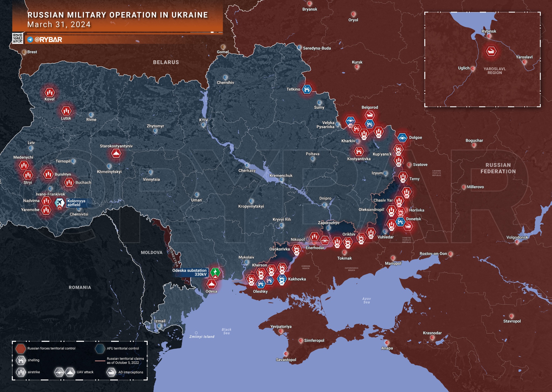The height and width of the screenshot is (392, 552).
Task: Click the Dnipro city label
Action: [x=325, y=198]
